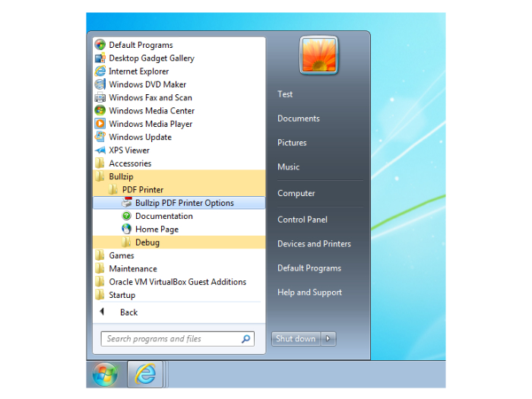Open Music from the right pane
Viewport: 532px width, 399px height.
pyautogui.click(x=288, y=167)
